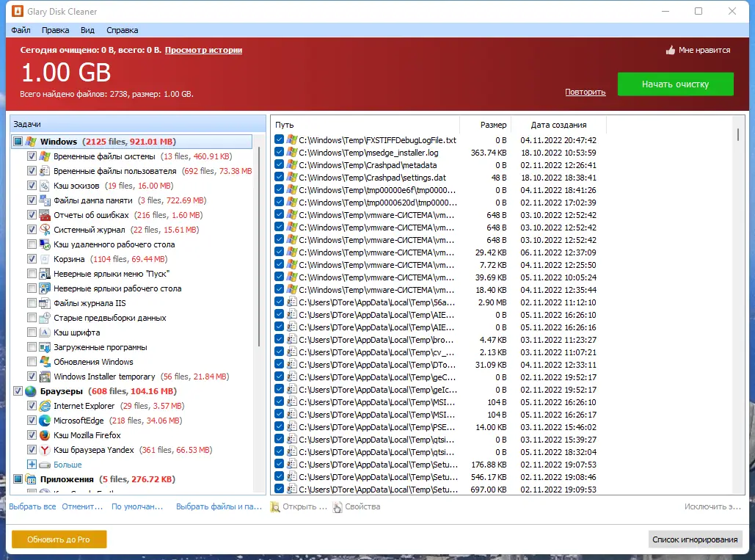Screen dimensions: 755x560
Task: Click the Glary Disk Cleaner title bar logo
Action: point(18,11)
